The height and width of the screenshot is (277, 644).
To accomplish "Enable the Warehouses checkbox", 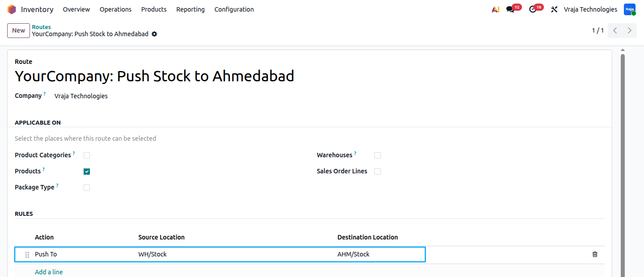I will point(377,155).
